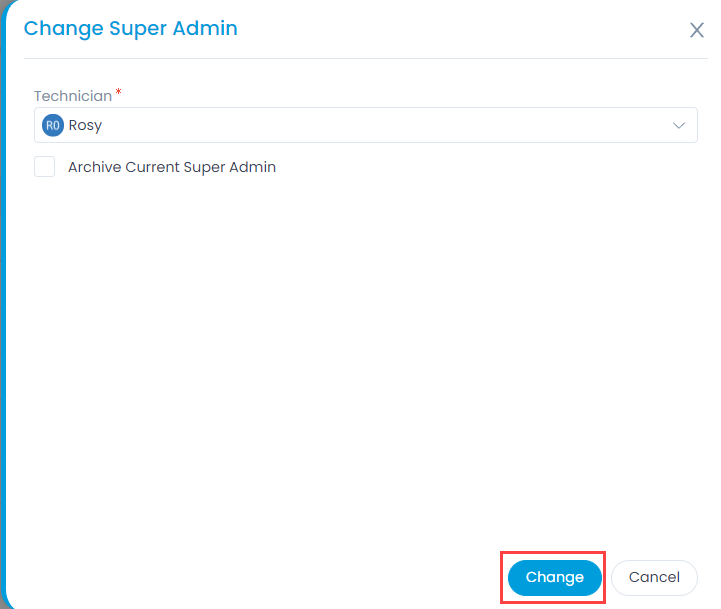Click the word Change on the blue button
The image size is (721, 609).
pyautogui.click(x=555, y=577)
